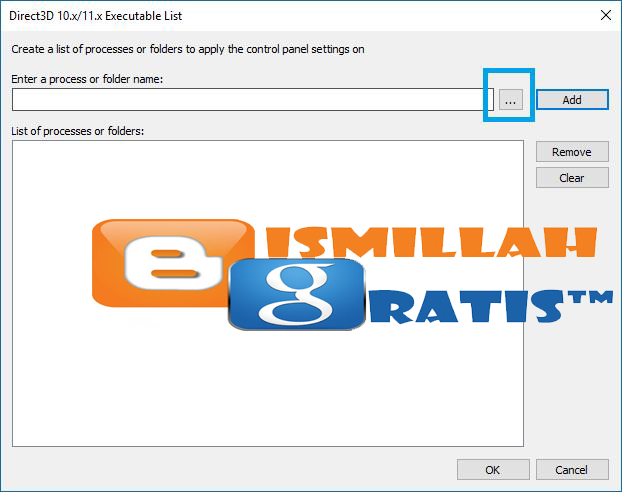Focus the process or folder name field
This screenshot has height=492, width=622.
pyautogui.click(x=253, y=100)
